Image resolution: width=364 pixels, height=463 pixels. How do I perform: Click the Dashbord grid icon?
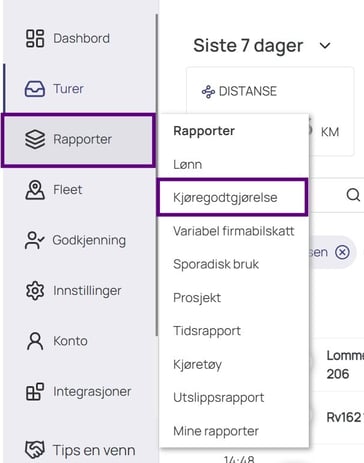[x=35, y=38]
